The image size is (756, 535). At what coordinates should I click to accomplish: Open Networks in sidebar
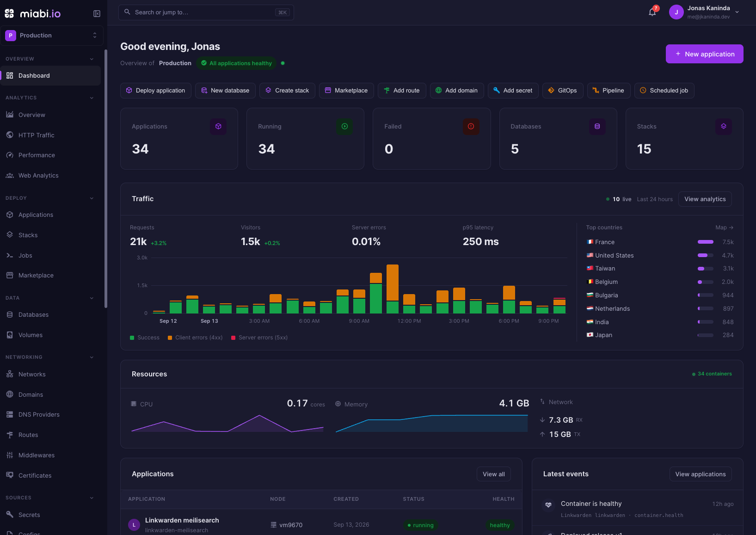click(51, 375)
